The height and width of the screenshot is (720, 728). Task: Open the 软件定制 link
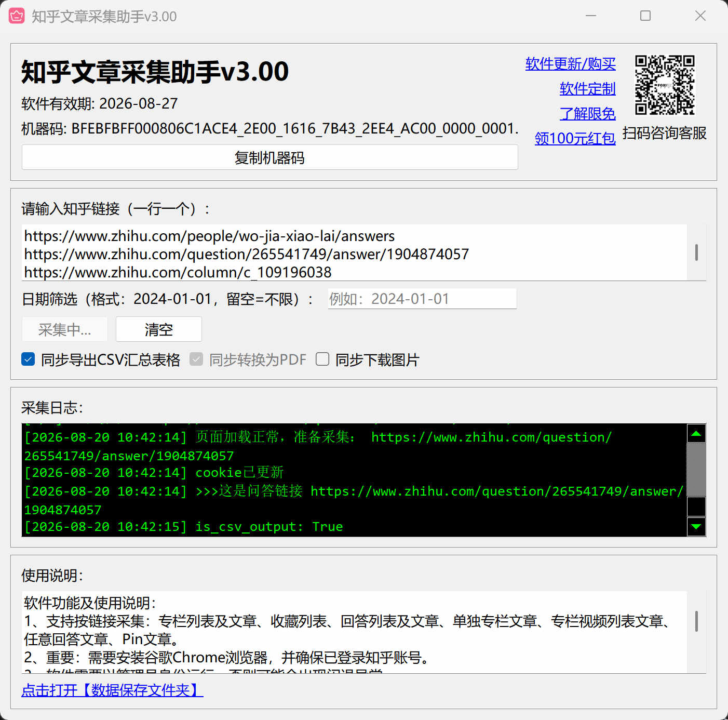(587, 89)
